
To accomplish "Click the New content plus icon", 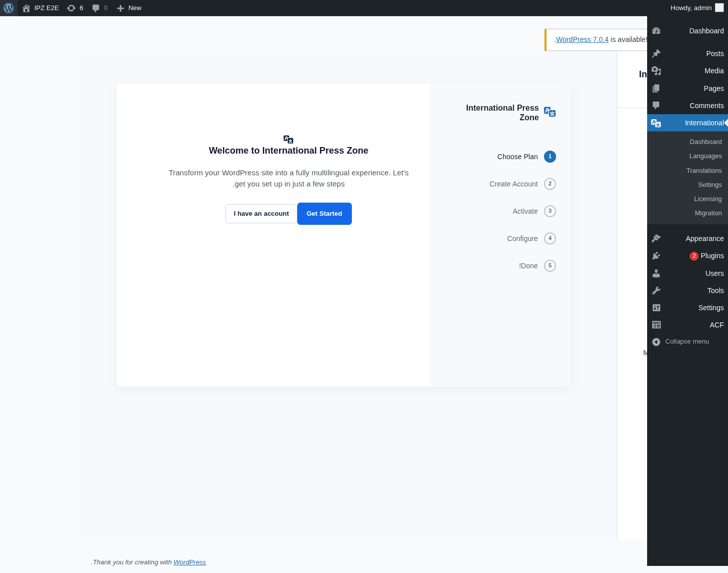I will click(120, 8).
